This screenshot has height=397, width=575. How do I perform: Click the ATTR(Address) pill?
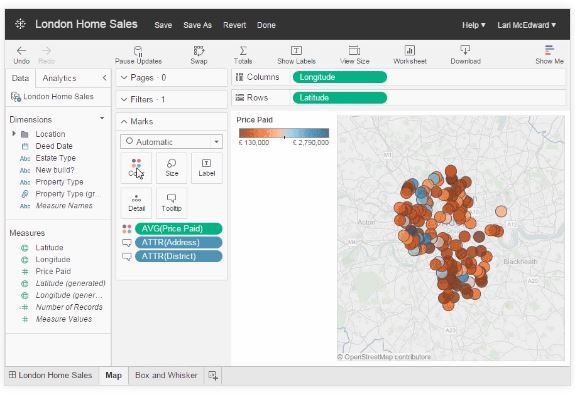click(179, 243)
